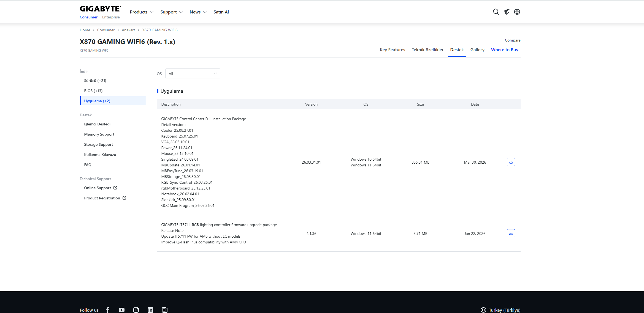Switch to Teknik özellikler tab

427,50
